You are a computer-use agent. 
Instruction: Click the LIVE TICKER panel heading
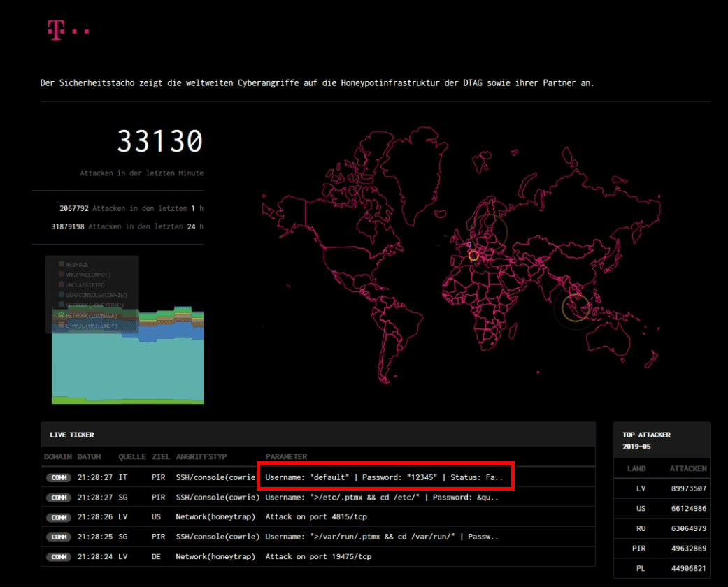tap(72, 435)
